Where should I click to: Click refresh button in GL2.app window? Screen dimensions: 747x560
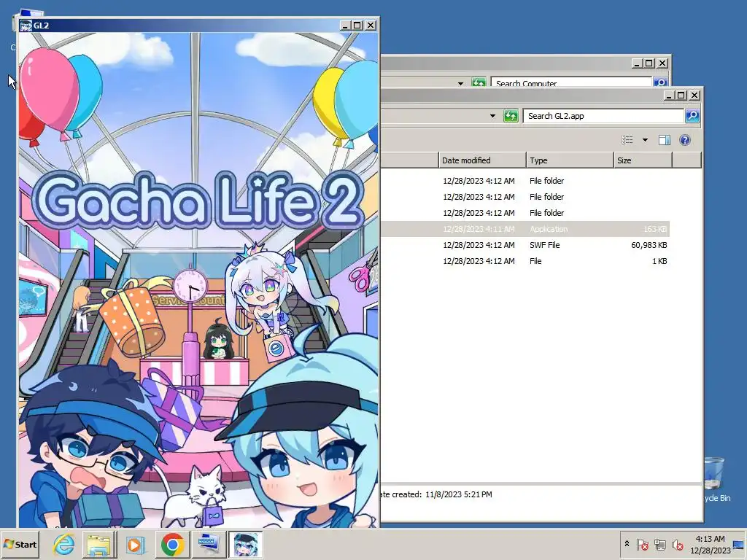pyautogui.click(x=511, y=116)
